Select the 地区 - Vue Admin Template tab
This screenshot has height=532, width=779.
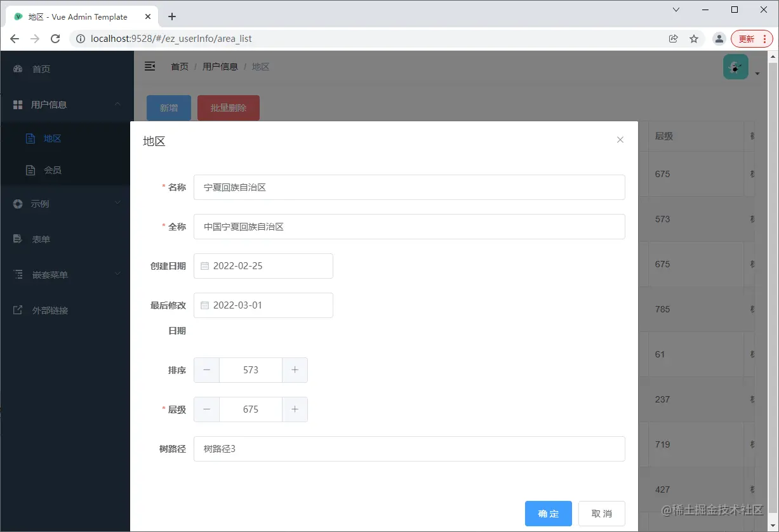pos(81,17)
